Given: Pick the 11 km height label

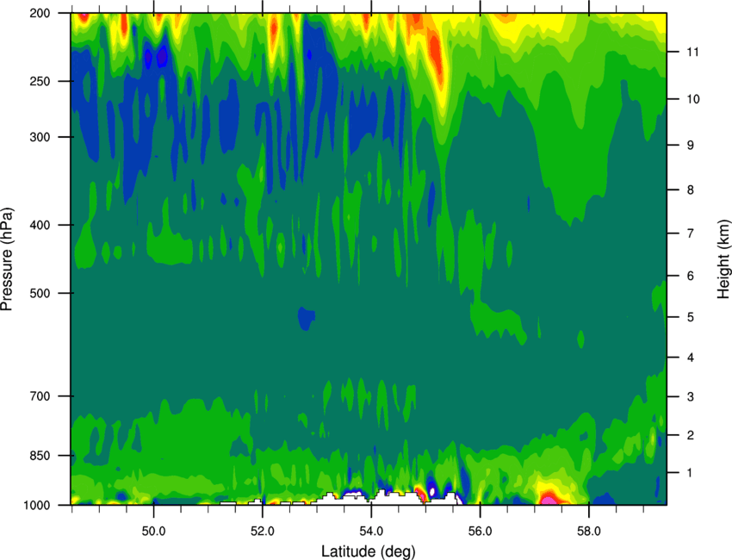Looking at the screenshot, I should 692,52.
